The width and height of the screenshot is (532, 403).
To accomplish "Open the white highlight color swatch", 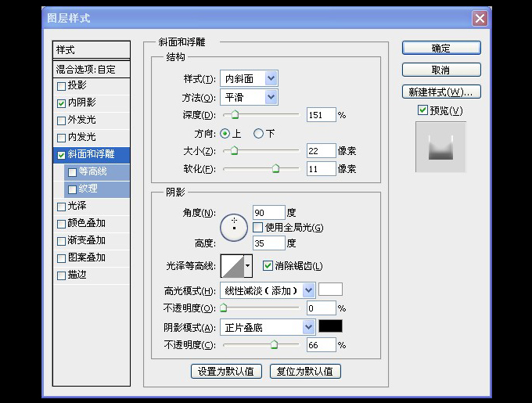I will tap(330, 290).
